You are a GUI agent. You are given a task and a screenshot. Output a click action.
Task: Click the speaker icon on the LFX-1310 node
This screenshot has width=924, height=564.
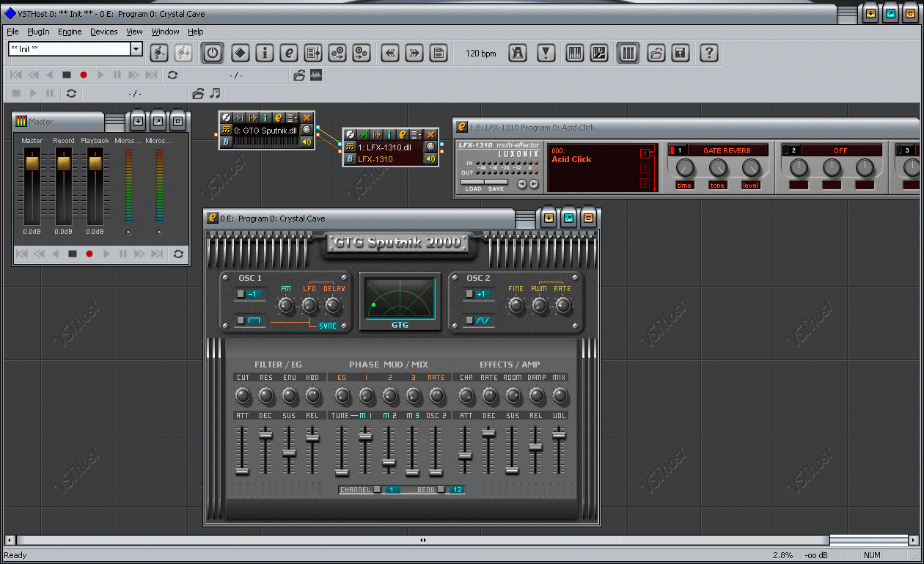(430, 158)
